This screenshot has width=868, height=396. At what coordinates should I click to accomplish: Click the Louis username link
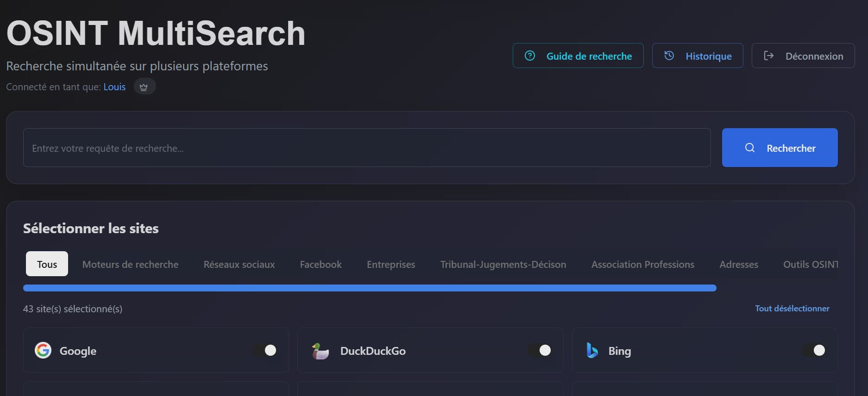[114, 87]
